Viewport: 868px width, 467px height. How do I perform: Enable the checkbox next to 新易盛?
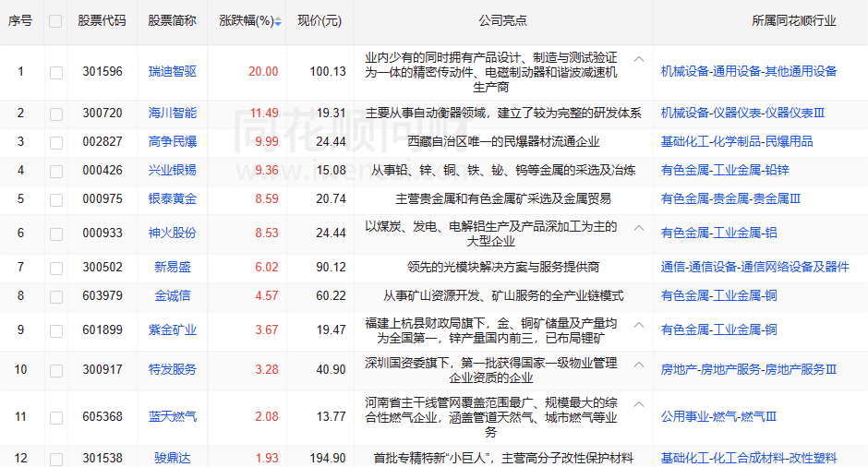coord(56,269)
